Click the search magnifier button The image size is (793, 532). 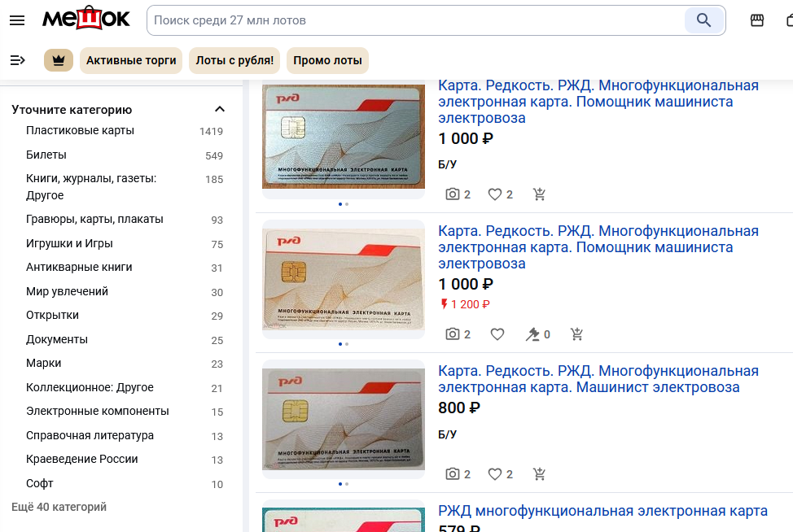click(703, 20)
